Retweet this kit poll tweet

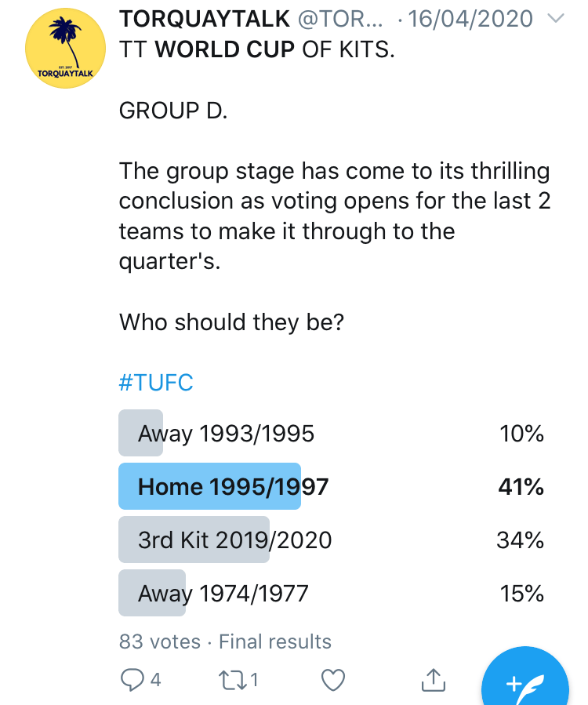point(233,679)
